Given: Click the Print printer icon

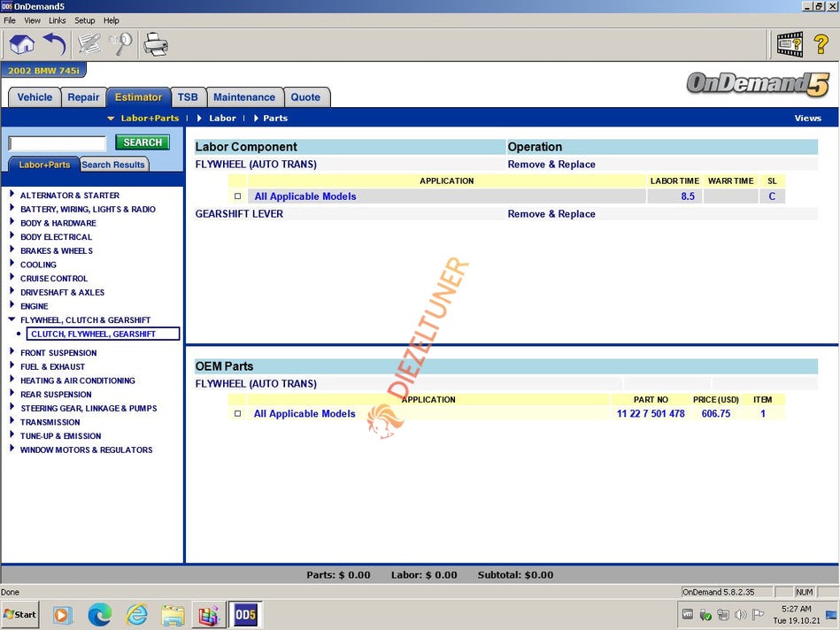Looking at the screenshot, I should (x=156, y=44).
